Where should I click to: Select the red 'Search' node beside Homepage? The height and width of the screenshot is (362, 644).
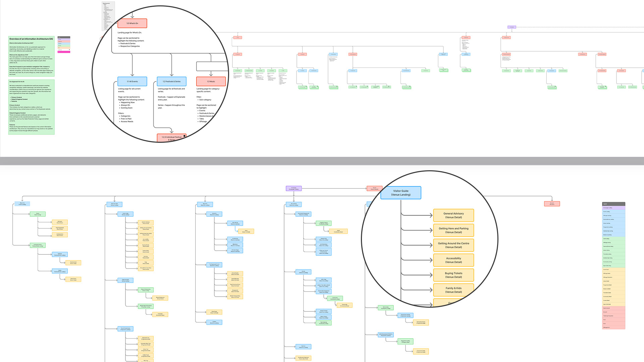374,189
